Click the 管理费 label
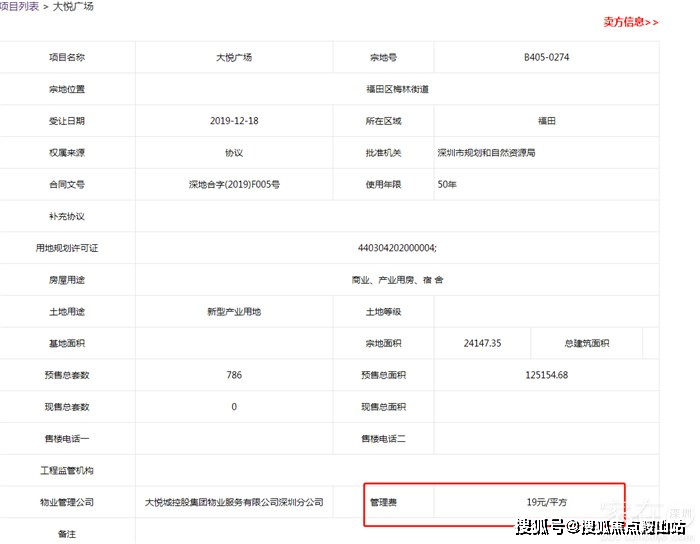700x544 pixels. [383, 502]
